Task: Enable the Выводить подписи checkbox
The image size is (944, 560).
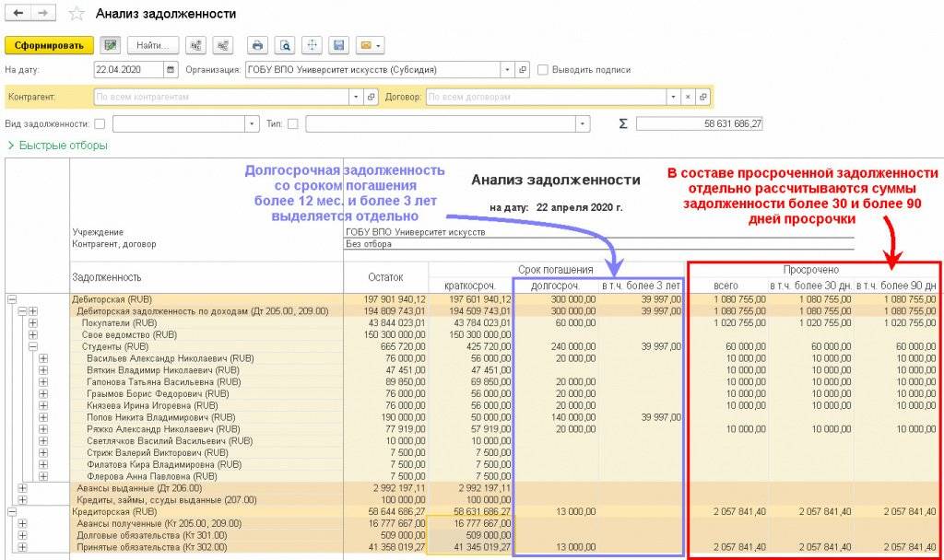Action: point(543,69)
